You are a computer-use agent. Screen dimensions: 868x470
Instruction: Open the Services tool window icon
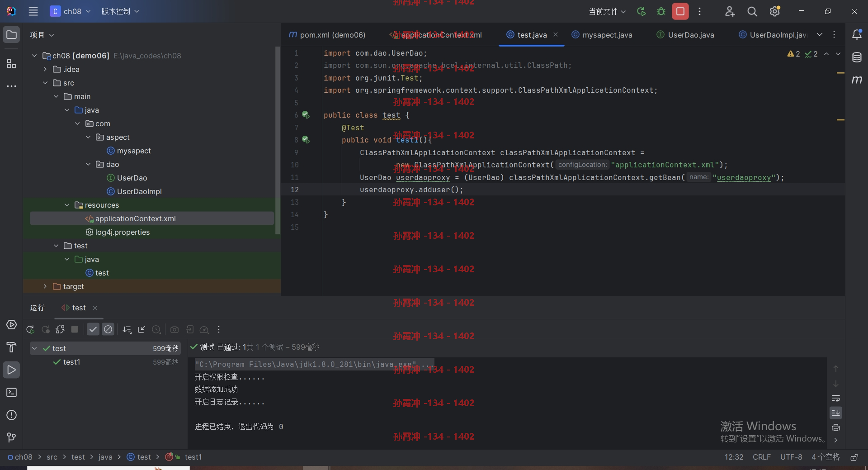tap(11, 325)
